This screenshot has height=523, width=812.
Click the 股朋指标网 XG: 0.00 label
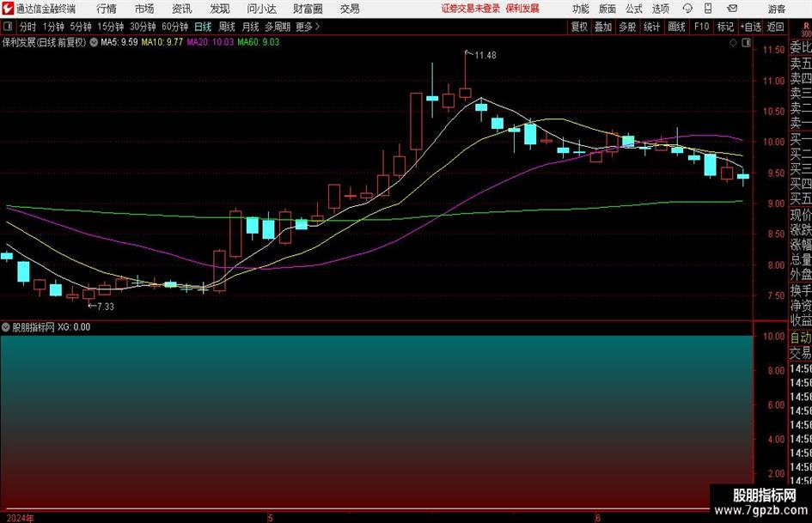tap(52, 327)
